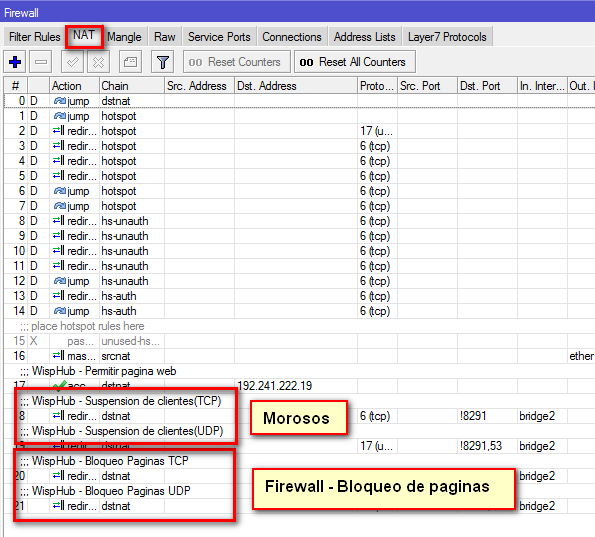Click masquerade icon in rule 16 srcnat
The height and width of the screenshot is (537, 595).
(x=58, y=356)
